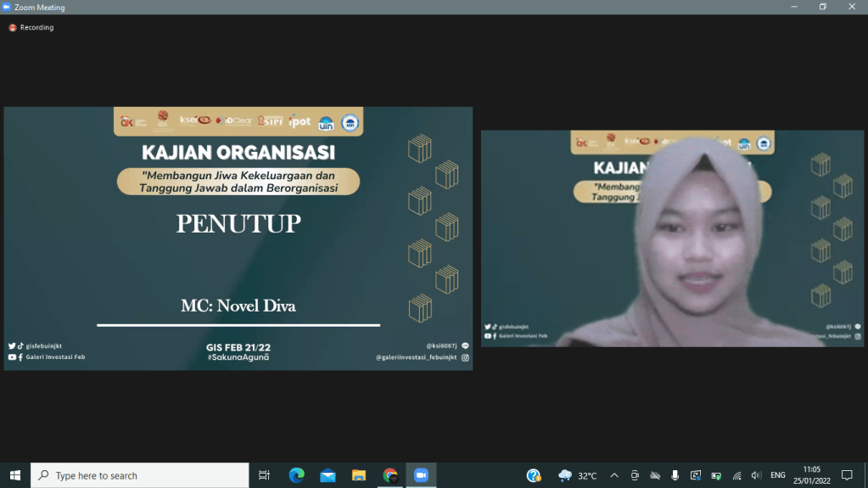The width and height of the screenshot is (868, 488).
Task: Open the ENG language input selector
Action: [x=778, y=475]
